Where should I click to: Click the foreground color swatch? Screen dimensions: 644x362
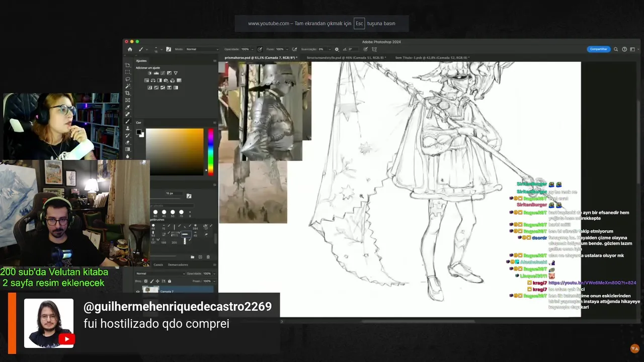tap(139, 132)
